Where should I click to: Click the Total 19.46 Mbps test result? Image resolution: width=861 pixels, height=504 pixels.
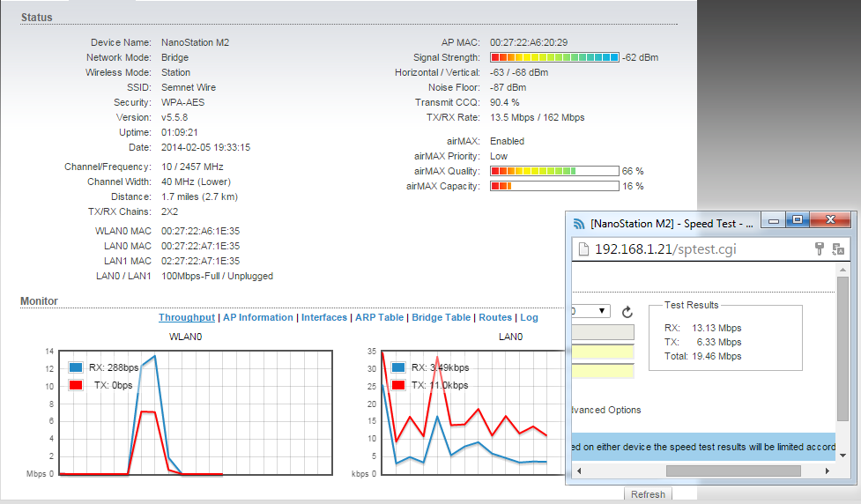click(x=703, y=356)
